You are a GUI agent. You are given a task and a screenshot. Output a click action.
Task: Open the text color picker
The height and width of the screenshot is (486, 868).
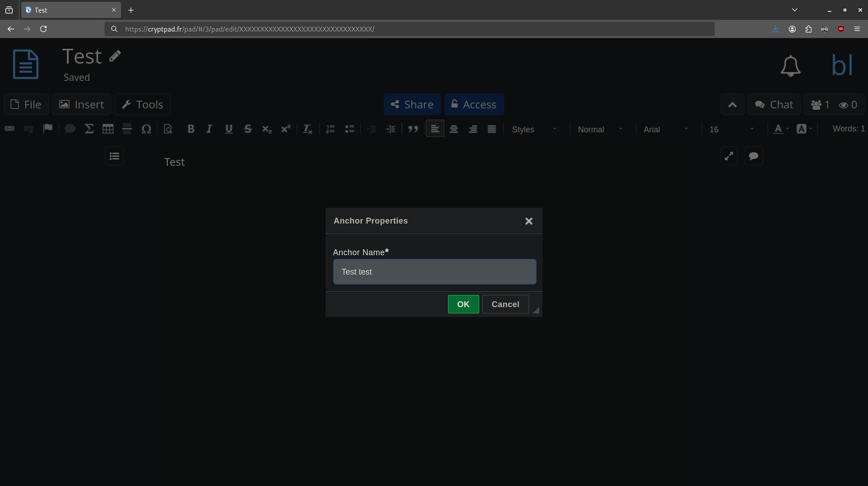(780, 129)
